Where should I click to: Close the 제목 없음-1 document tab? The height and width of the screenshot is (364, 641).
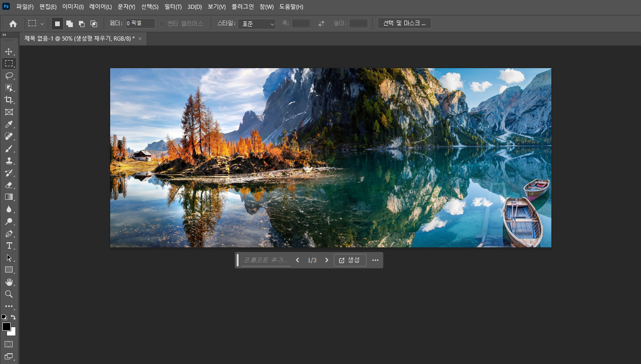tap(140, 39)
